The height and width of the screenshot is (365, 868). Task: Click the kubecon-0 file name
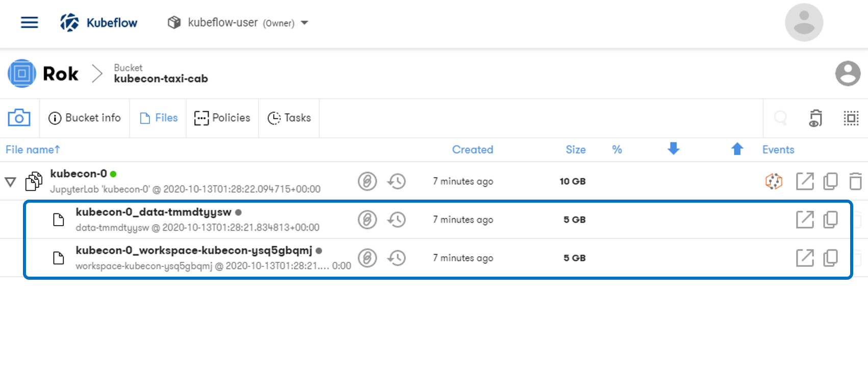(79, 174)
